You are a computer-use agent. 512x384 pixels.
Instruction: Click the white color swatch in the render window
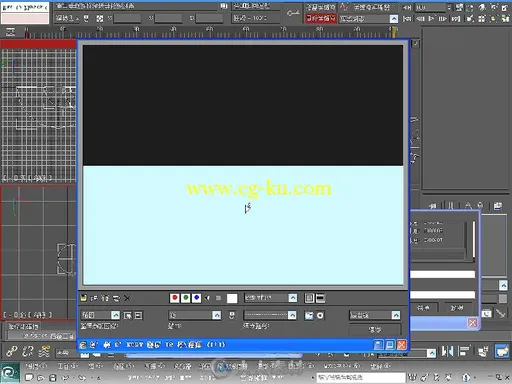pos(232,298)
